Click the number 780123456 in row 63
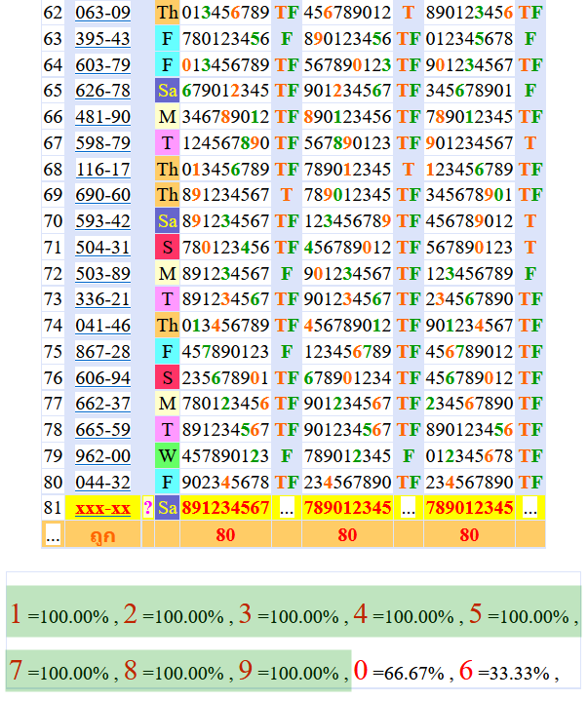This screenshot has width=588, height=701. click(225, 39)
